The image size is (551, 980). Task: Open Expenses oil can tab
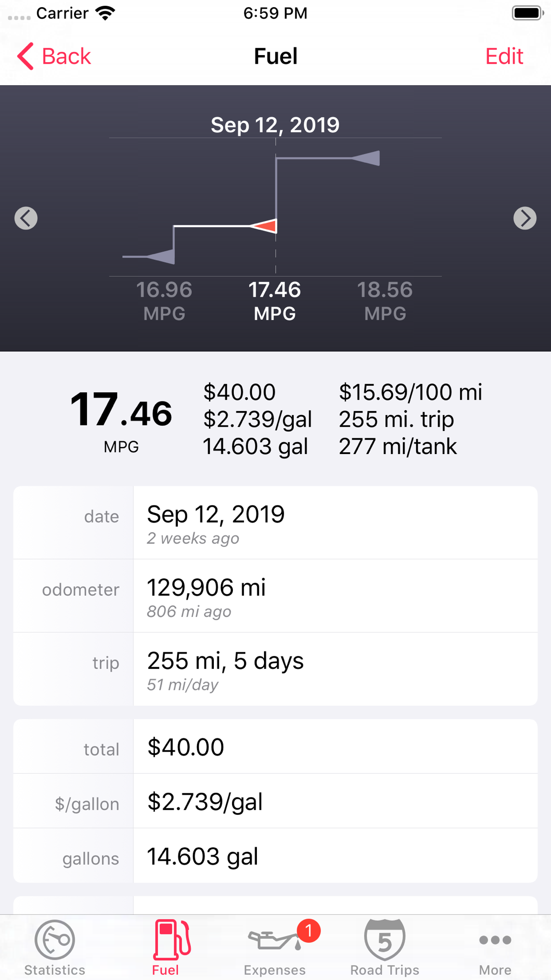click(x=275, y=947)
